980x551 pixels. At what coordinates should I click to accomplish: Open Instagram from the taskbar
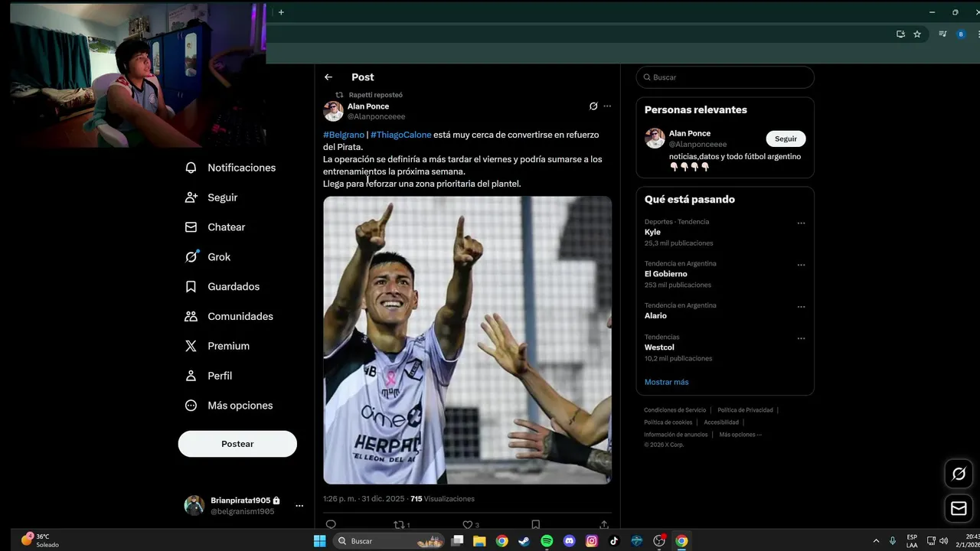tap(592, 541)
